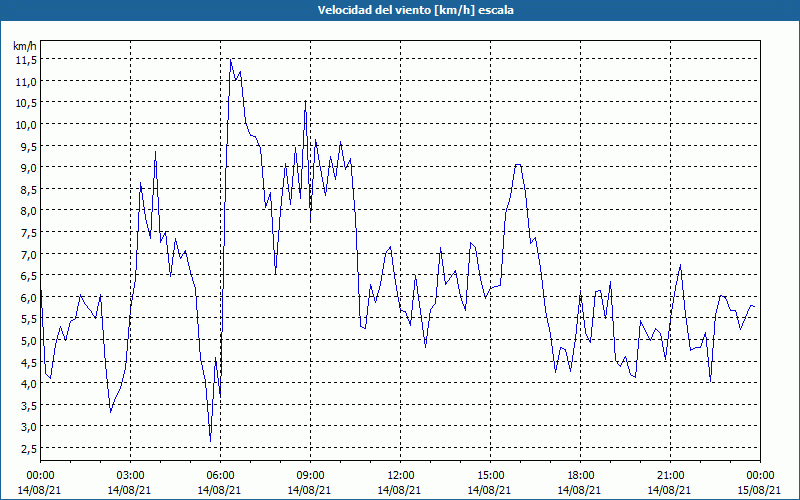Click the 09:00 time axis label

pos(310,476)
